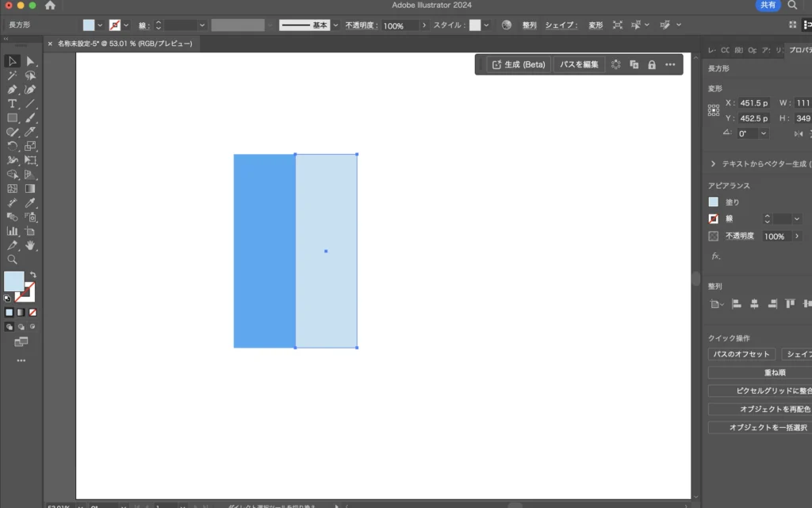Viewport: 812px width, 508px height.
Task: Expand the テキストからベクター生成 section
Action: 713,164
